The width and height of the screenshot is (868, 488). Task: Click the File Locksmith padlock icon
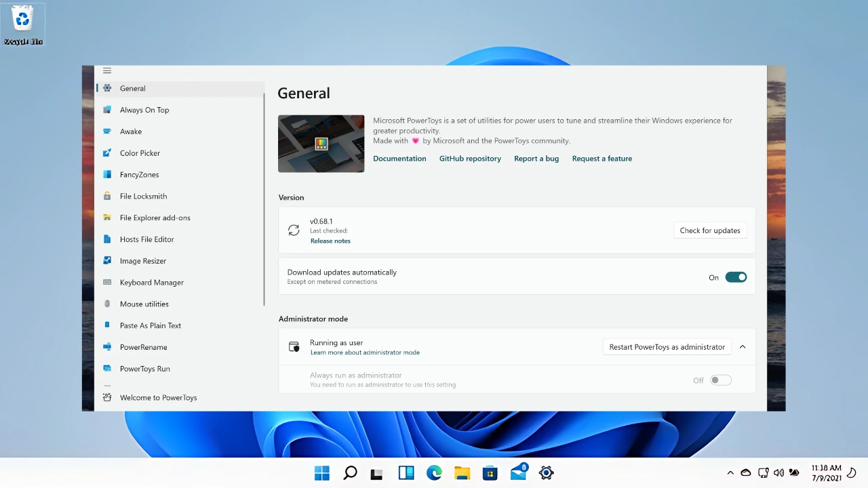pyautogui.click(x=107, y=196)
